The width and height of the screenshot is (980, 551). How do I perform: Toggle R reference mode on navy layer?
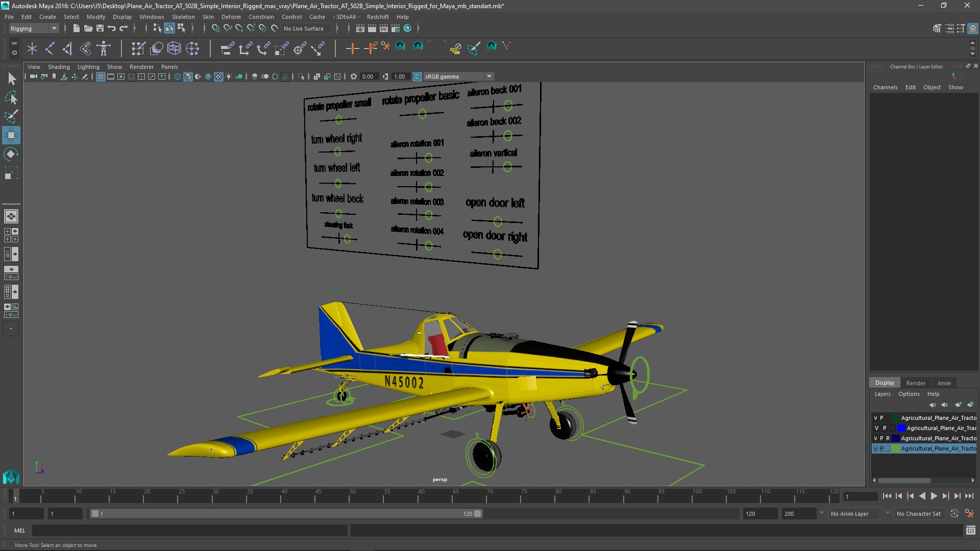(x=888, y=438)
